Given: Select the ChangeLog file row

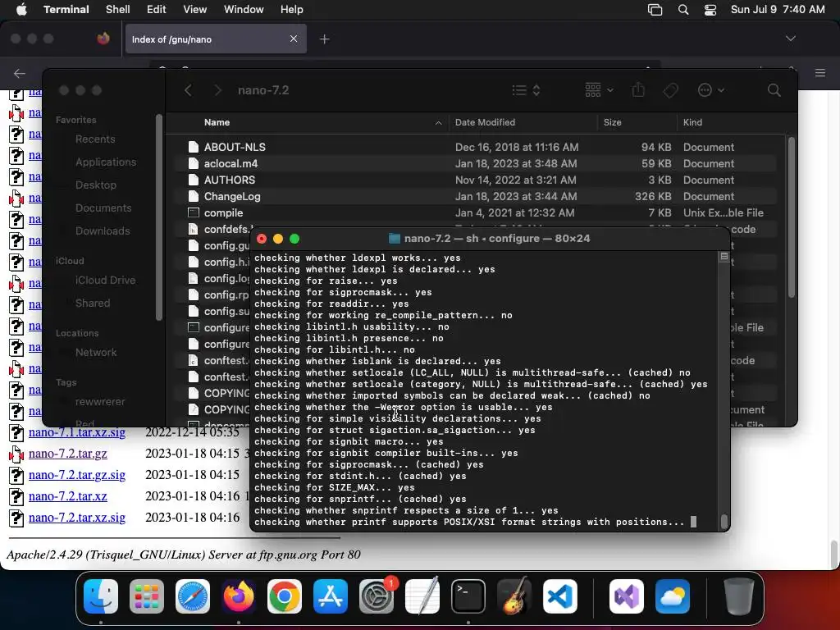Looking at the screenshot, I should (x=475, y=197).
